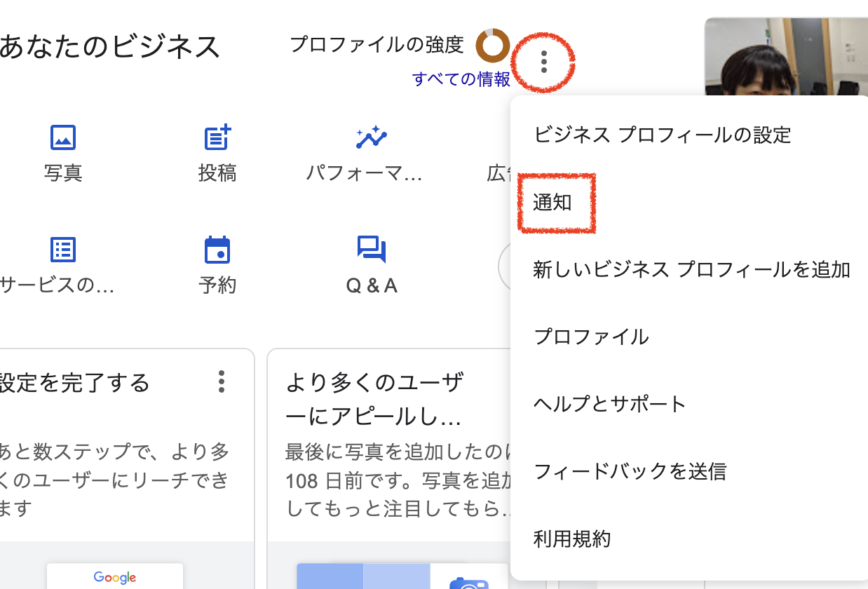Screen dimensions: 868x589
Task: Select the 予約 (Bookings) calendar icon
Action: pos(217,250)
